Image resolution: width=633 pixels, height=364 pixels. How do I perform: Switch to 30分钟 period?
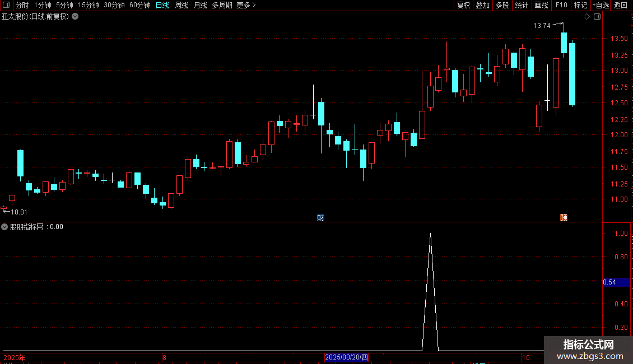[114, 5]
